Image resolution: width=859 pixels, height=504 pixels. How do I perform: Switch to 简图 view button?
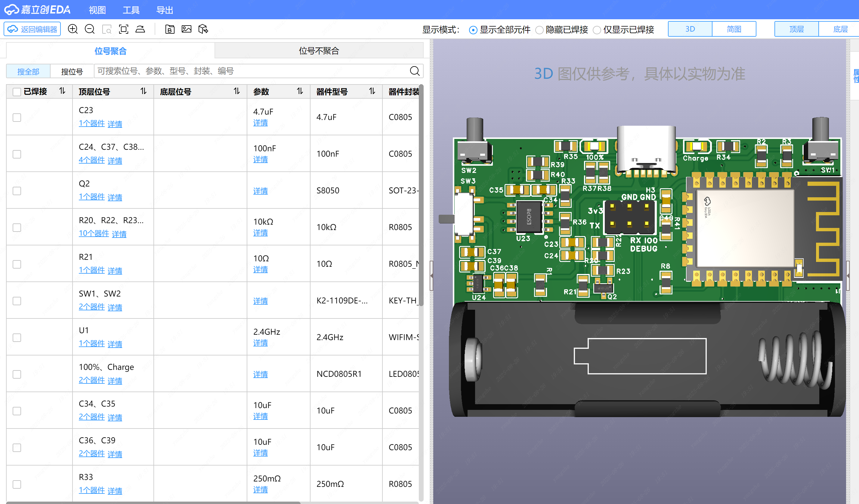734,29
